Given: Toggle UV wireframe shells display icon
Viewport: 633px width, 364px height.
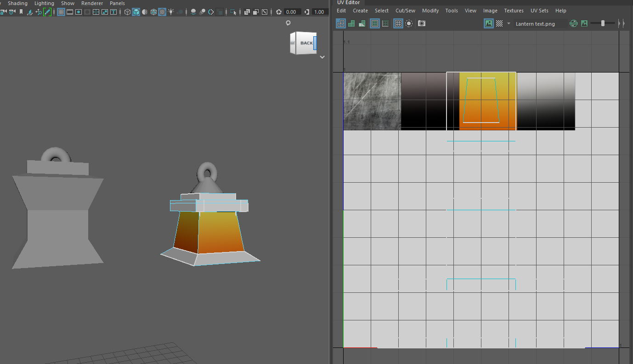Looking at the screenshot, I should click(x=341, y=23).
